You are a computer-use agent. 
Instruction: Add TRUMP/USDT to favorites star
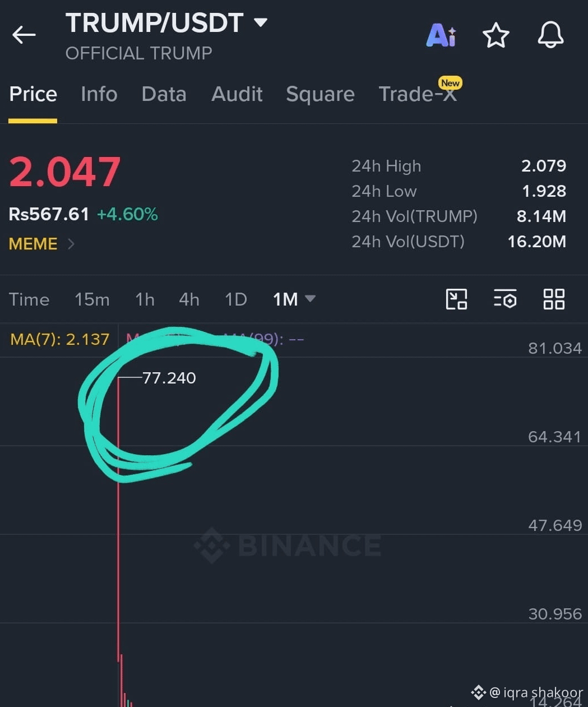tap(496, 35)
